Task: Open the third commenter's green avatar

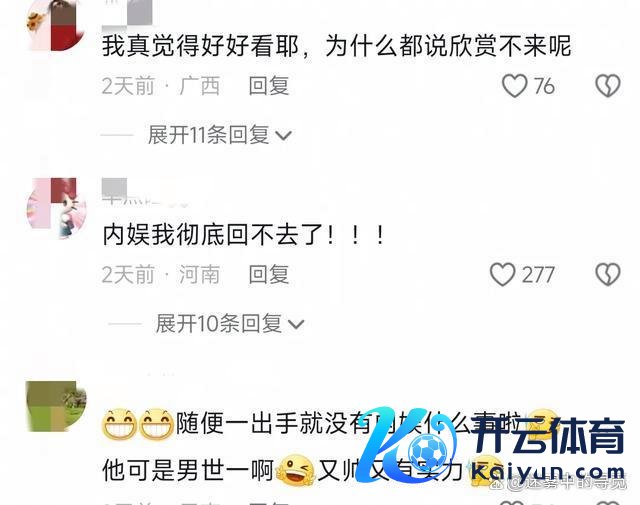Action: pos(56,406)
